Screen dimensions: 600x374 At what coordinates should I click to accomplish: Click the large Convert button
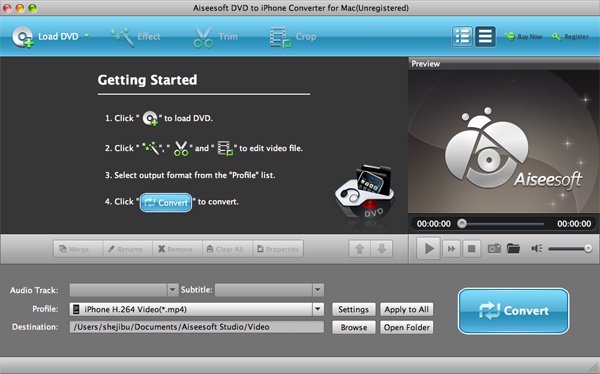[514, 311]
